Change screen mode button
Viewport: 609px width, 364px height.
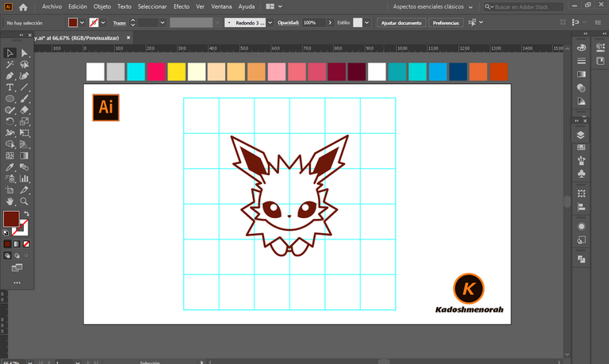[17, 268]
